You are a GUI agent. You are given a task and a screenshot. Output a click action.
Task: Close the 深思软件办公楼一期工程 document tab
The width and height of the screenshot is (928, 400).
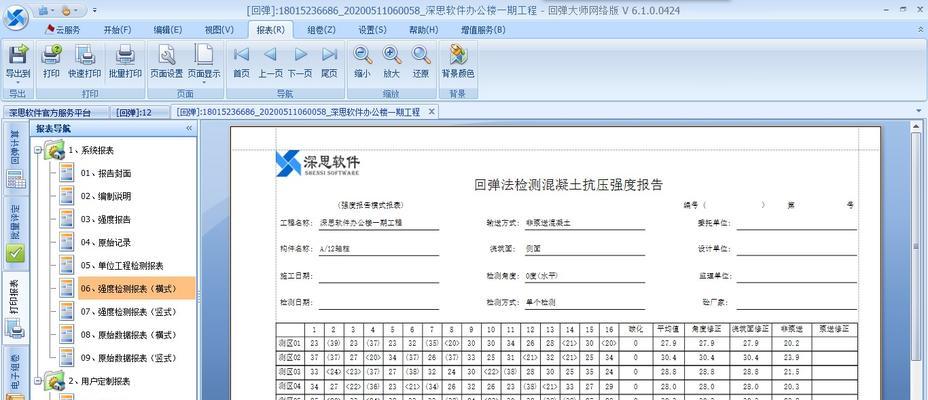(431, 111)
